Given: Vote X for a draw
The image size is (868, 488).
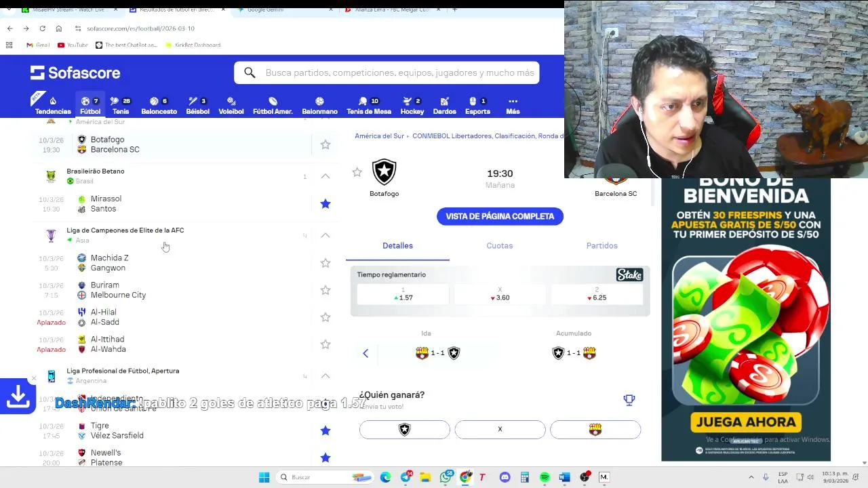Looking at the screenshot, I should pyautogui.click(x=500, y=429).
